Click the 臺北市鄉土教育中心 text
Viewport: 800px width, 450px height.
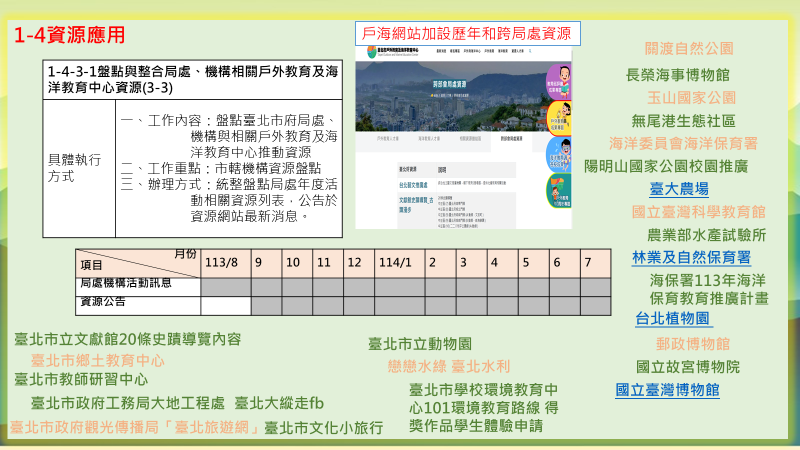(97, 361)
